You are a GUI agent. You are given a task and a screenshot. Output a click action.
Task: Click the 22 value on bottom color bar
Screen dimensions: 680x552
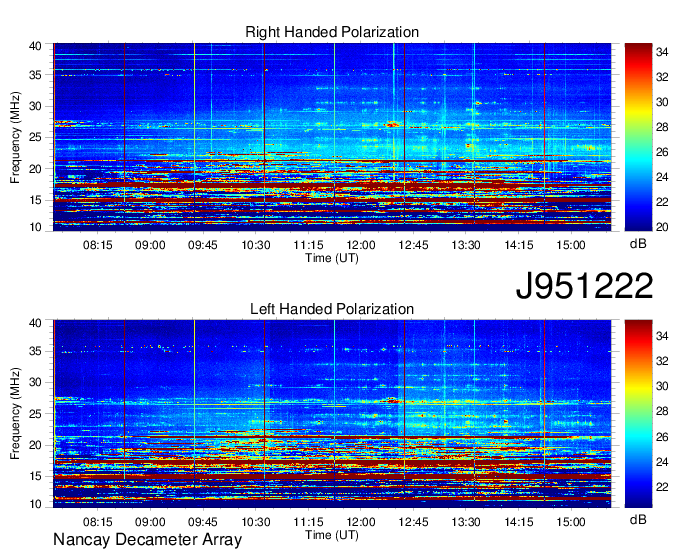[662, 487]
